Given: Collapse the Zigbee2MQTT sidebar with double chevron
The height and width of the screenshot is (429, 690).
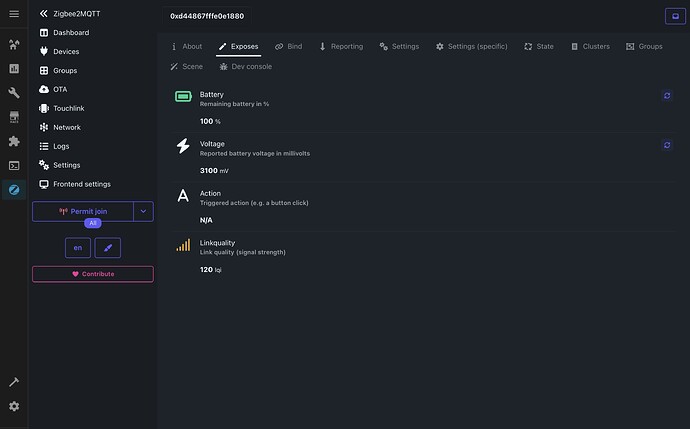Looking at the screenshot, I should pyautogui.click(x=43, y=14).
